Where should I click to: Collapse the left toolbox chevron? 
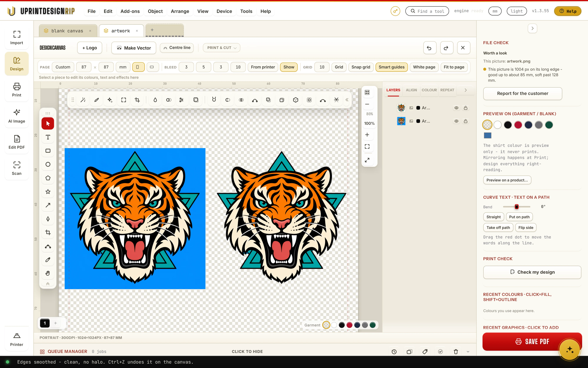click(x=48, y=284)
